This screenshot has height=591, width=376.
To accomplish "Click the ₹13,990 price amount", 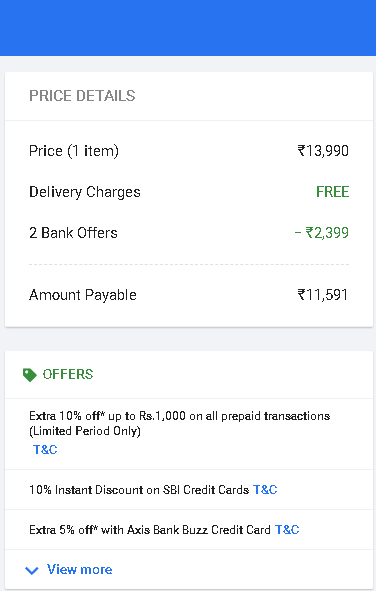I will (323, 151).
